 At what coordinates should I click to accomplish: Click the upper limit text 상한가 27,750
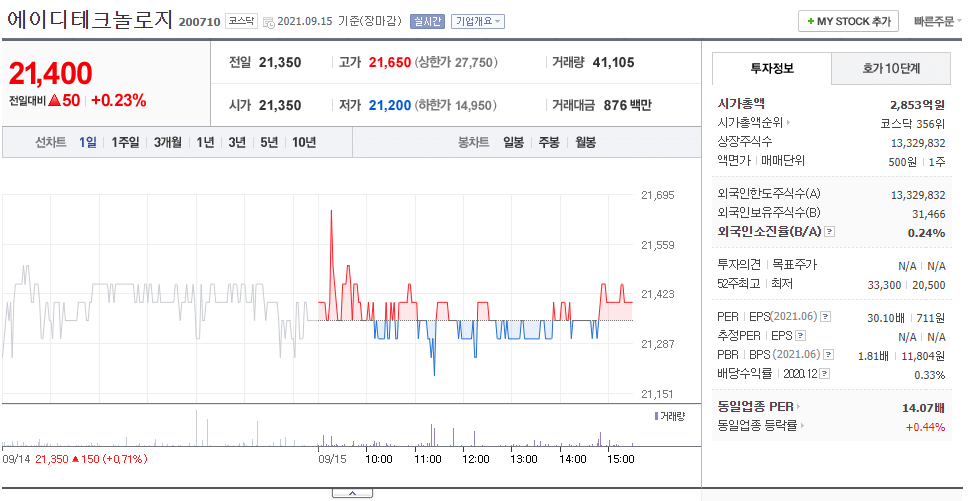[x=456, y=62]
